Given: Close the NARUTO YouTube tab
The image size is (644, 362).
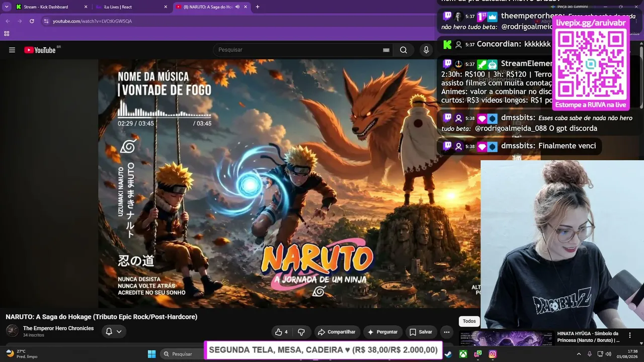Looking at the screenshot, I should point(246,7).
